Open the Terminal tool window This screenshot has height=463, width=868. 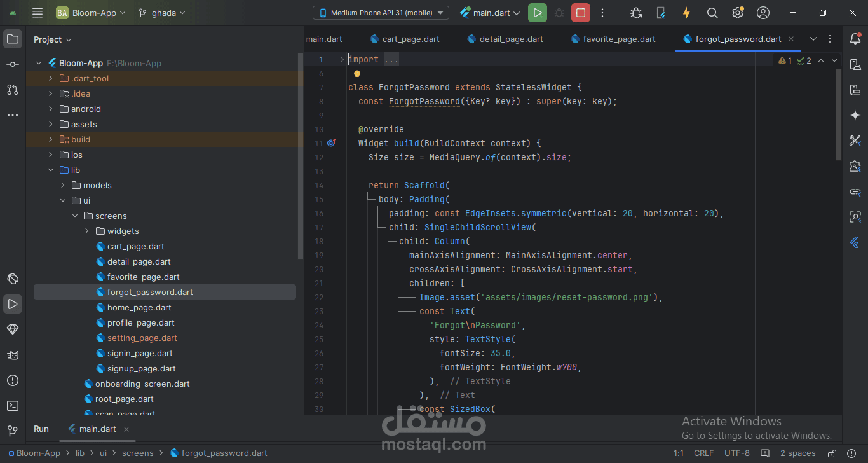[12, 406]
